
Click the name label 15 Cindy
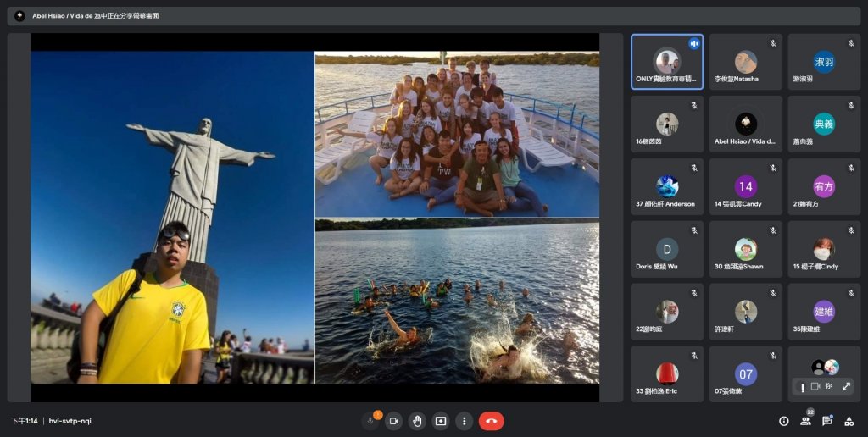coord(815,267)
